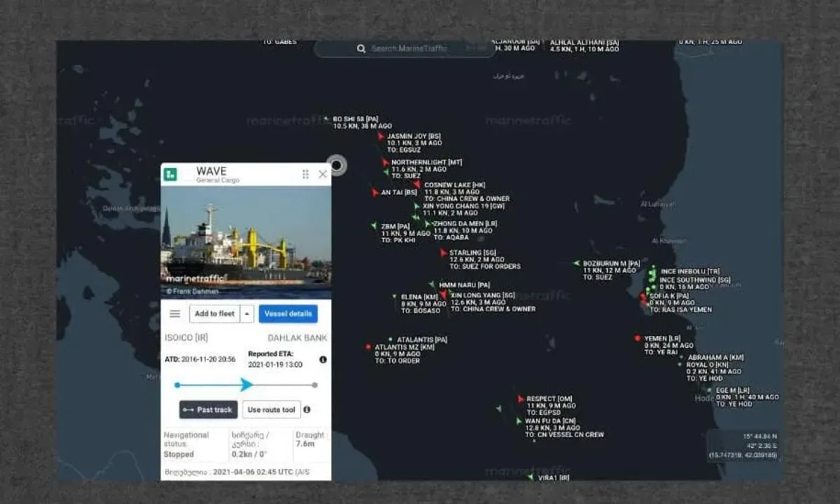Click the arrival dot on voyage progress bar

click(315, 384)
